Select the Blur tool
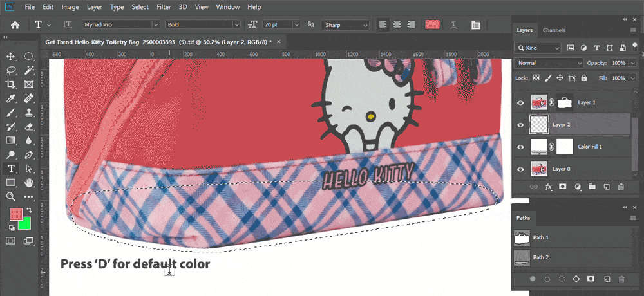 coord(29,140)
